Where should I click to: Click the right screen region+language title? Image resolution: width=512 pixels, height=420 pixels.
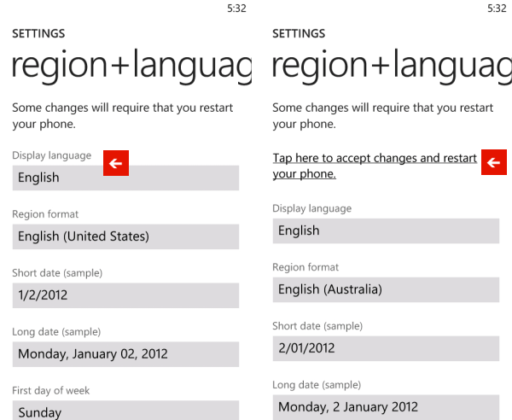click(x=392, y=66)
